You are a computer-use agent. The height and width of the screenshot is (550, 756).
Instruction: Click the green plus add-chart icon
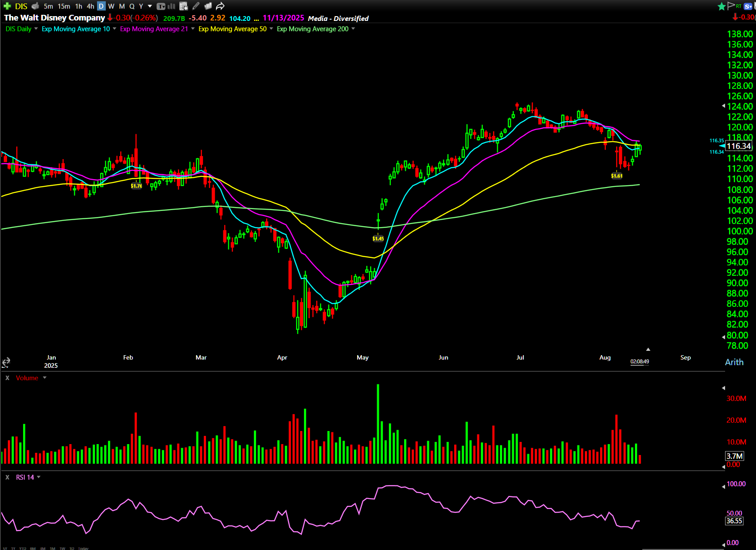7,6
